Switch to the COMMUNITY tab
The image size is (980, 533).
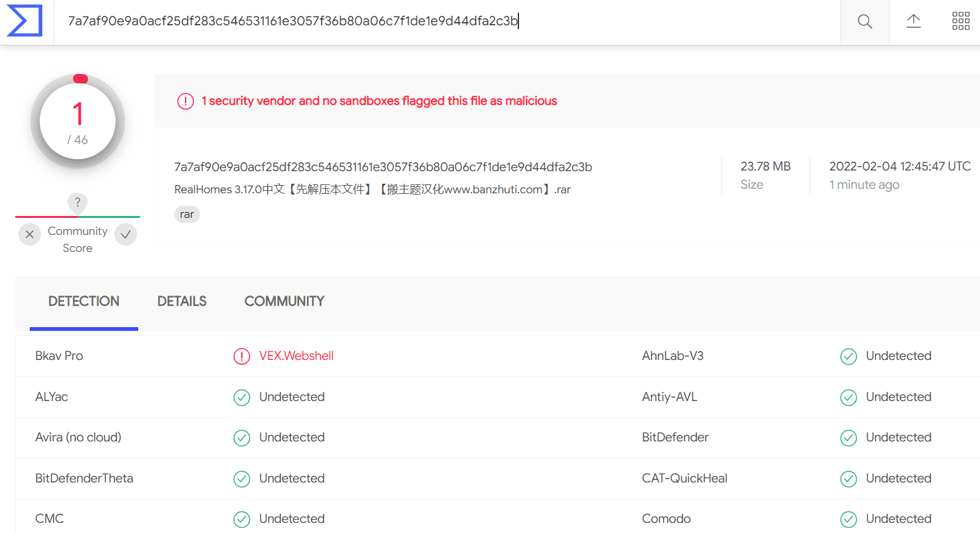(284, 301)
